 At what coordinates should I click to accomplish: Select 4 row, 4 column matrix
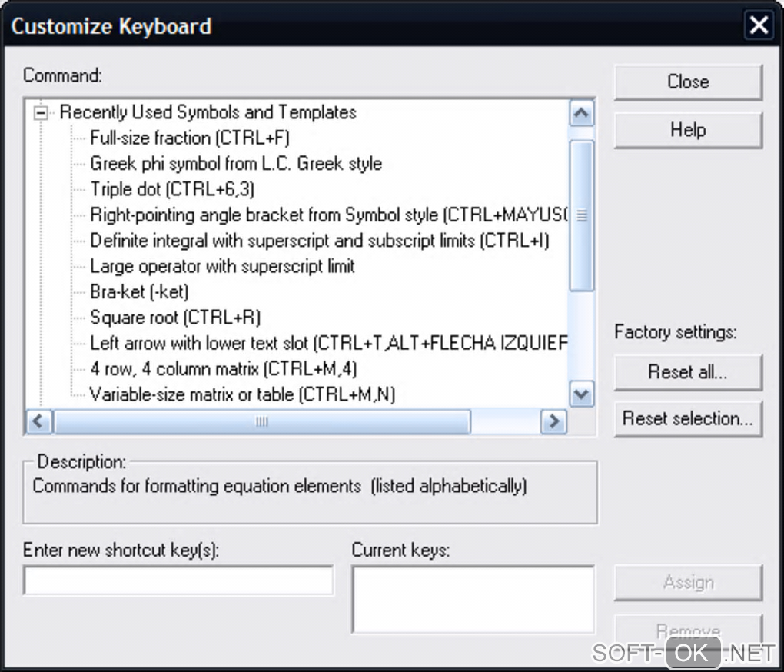[223, 369]
